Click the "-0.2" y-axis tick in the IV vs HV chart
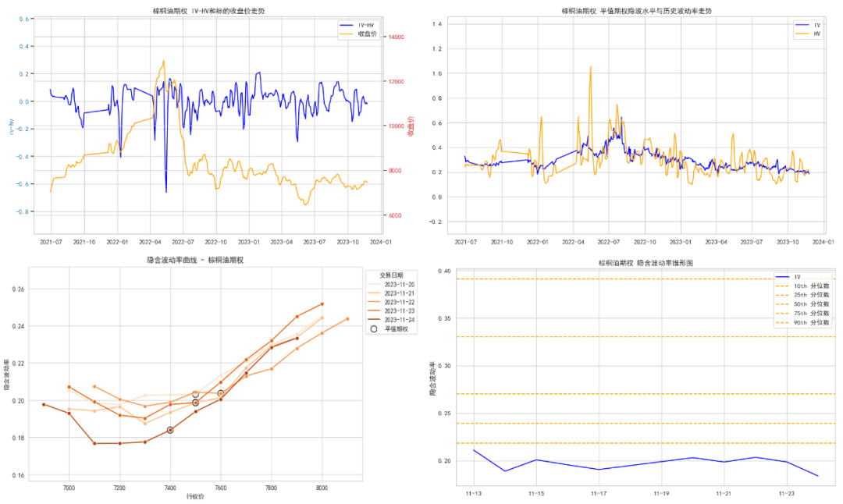 click(x=436, y=222)
